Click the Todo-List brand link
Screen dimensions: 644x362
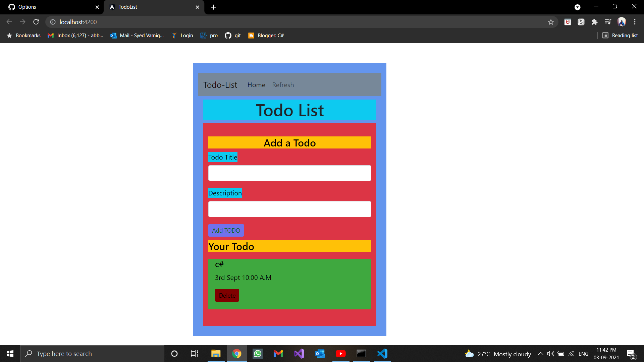(x=220, y=85)
